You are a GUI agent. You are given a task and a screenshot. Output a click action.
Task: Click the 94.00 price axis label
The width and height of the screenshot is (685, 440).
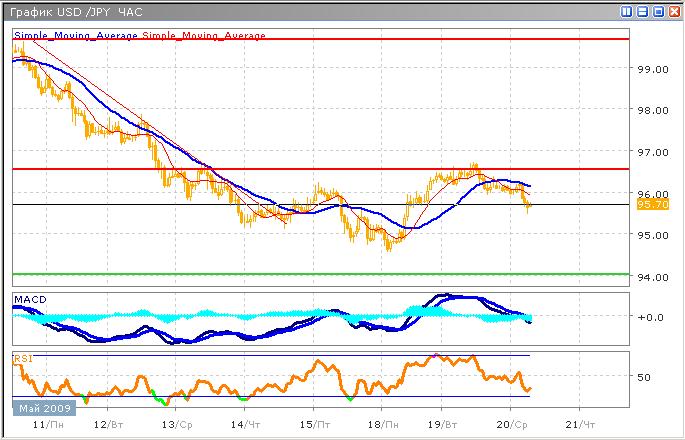651,278
